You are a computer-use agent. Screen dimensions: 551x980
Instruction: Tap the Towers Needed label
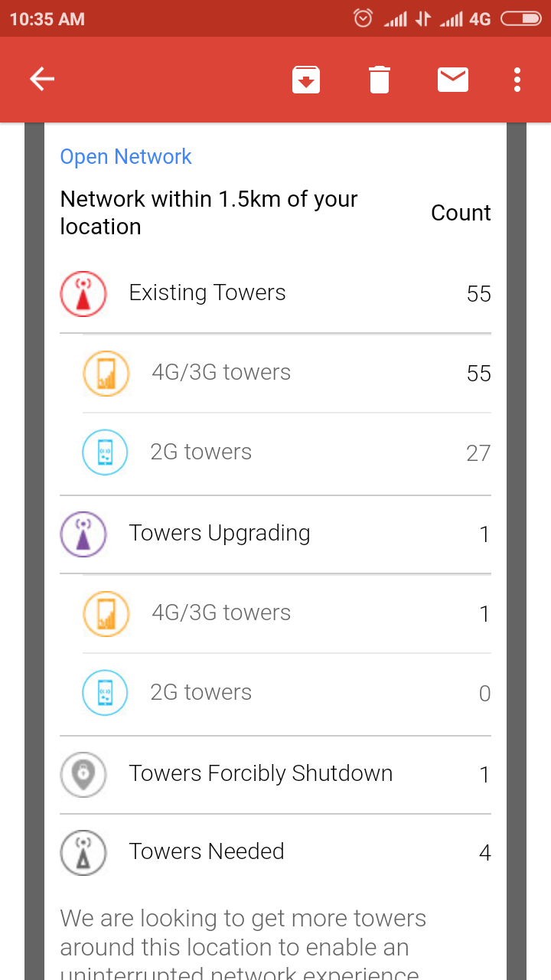tap(207, 851)
